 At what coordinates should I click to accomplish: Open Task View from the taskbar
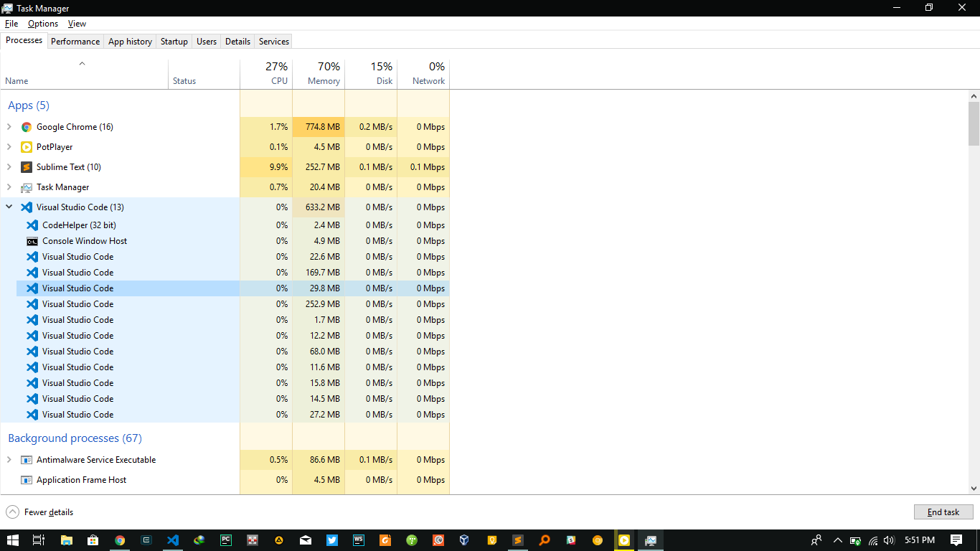pos(39,540)
